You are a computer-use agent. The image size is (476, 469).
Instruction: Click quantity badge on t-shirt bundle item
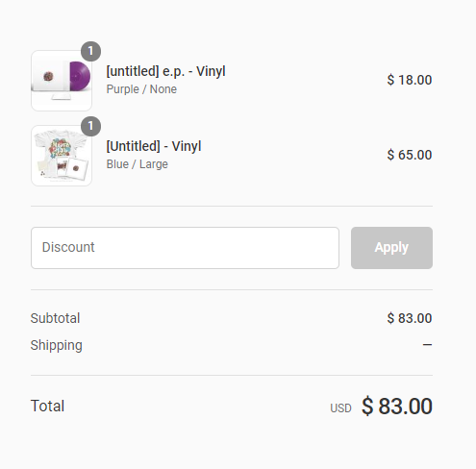click(90, 126)
